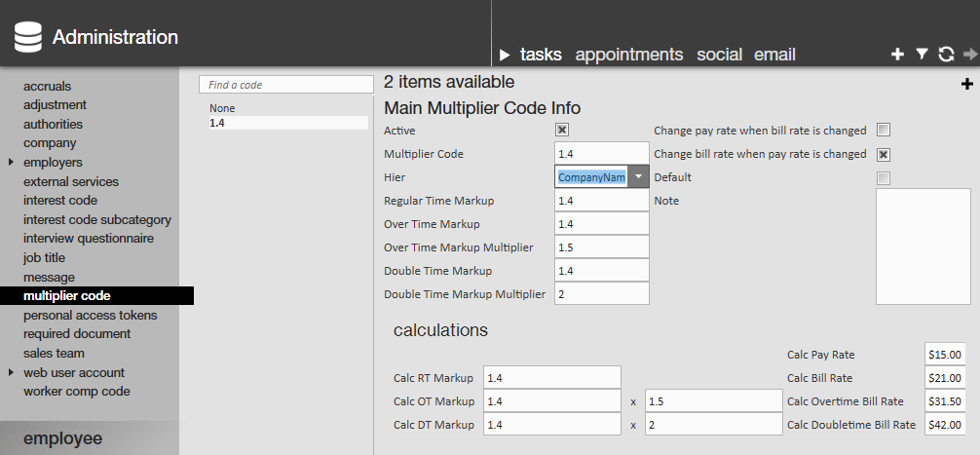Enable change pay rate when bill rate changes
Image resolution: width=980 pixels, height=455 pixels.
(884, 130)
